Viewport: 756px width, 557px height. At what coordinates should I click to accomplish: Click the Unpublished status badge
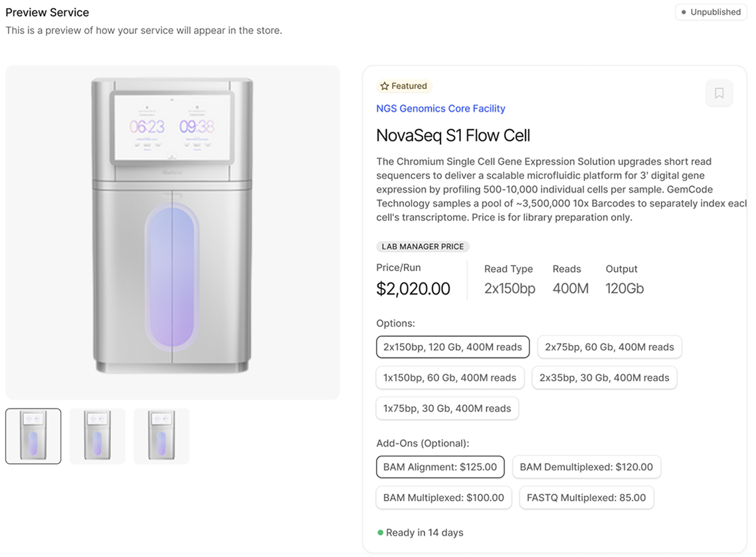tap(711, 12)
